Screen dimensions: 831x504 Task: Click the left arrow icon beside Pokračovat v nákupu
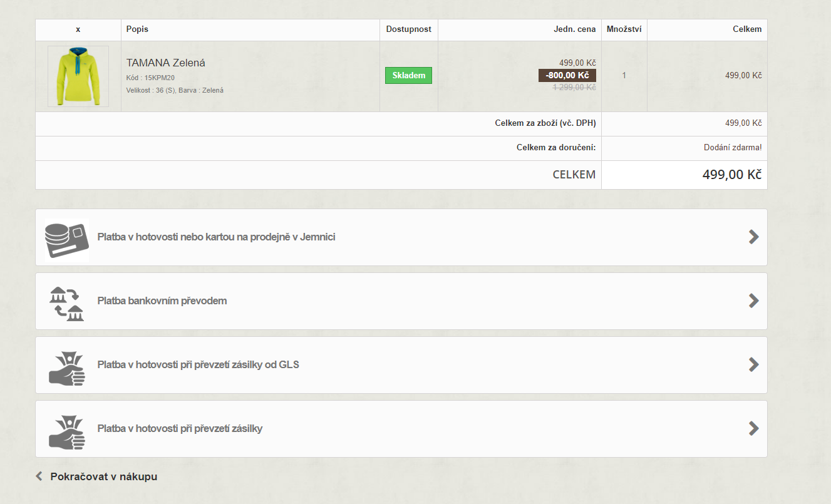(39, 476)
